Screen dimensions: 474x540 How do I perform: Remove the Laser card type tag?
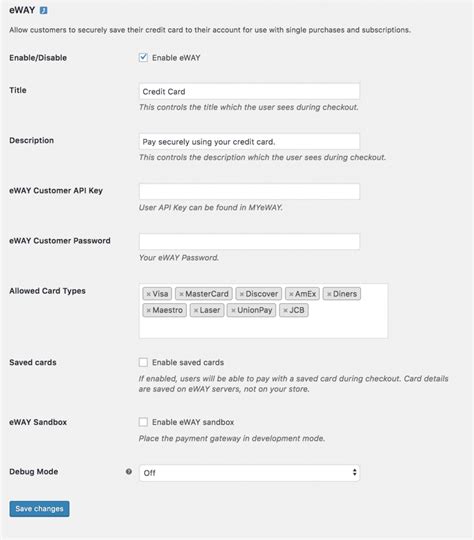196,310
